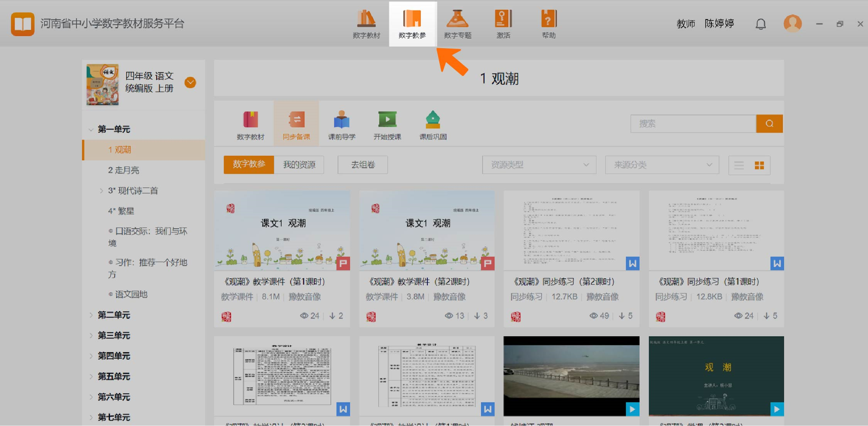Click PPT badge on 教学课件 第2课时 thumbnail
Image resolution: width=868 pixels, height=426 pixels.
488,263
